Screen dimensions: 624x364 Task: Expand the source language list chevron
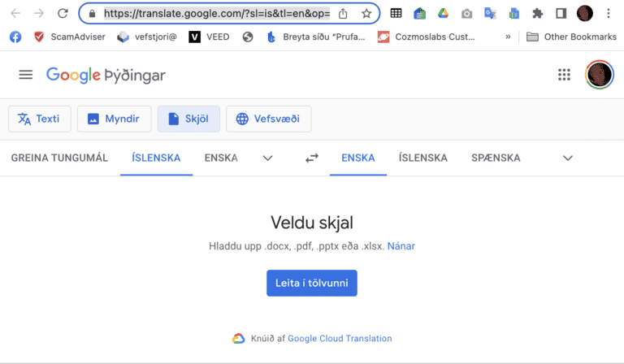pos(267,158)
